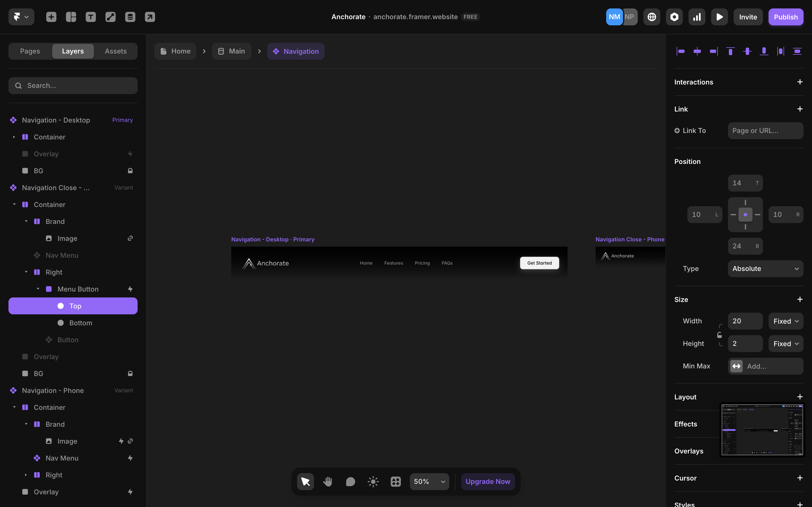Click the Link To URL input field
The image size is (812, 507).
point(765,130)
